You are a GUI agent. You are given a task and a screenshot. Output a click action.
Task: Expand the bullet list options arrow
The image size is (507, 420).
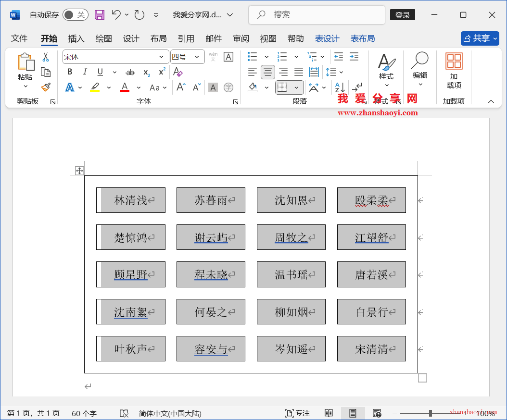(266, 57)
